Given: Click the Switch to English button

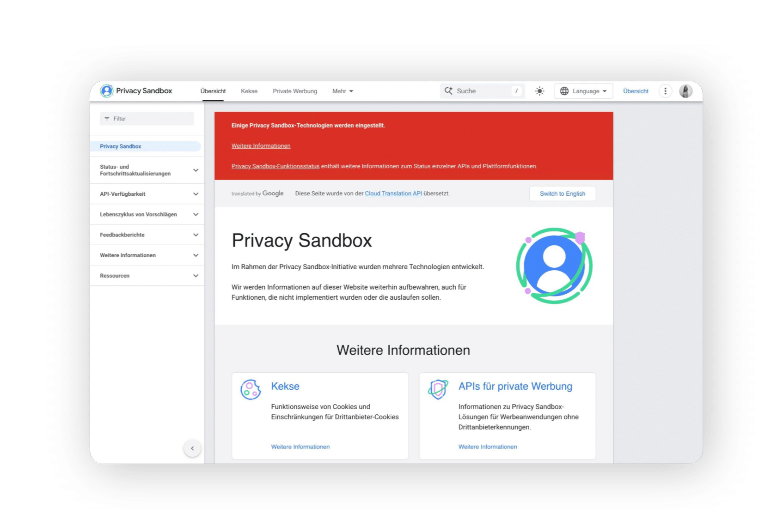Looking at the screenshot, I should tap(563, 193).
